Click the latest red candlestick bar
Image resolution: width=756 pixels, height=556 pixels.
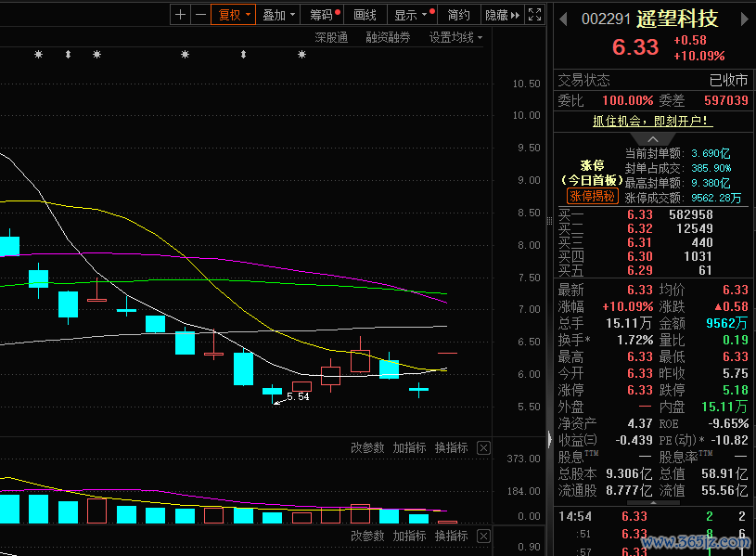pyautogui.click(x=447, y=354)
